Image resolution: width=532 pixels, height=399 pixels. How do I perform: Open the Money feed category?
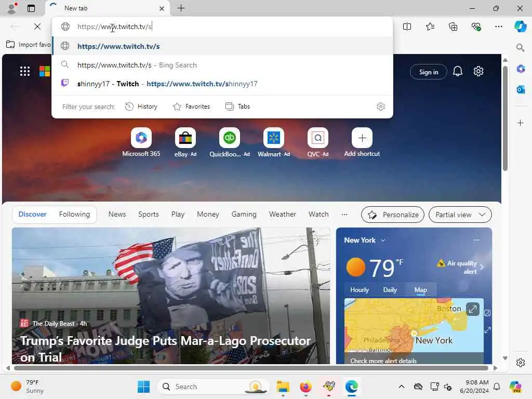208,215
